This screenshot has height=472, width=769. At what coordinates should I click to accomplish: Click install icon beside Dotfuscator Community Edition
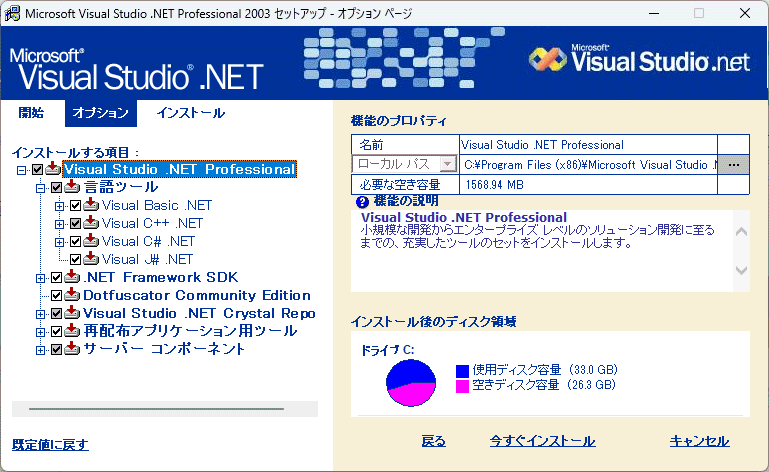72,295
